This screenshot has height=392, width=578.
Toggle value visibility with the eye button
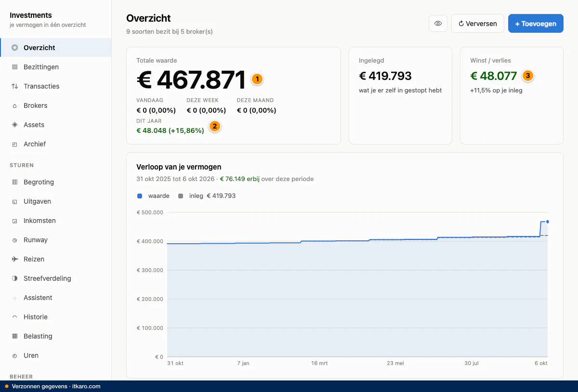tap(438, 23)
